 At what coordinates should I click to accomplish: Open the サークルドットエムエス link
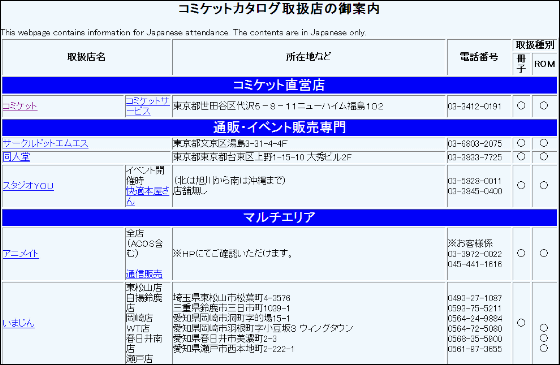pos(45,144)
